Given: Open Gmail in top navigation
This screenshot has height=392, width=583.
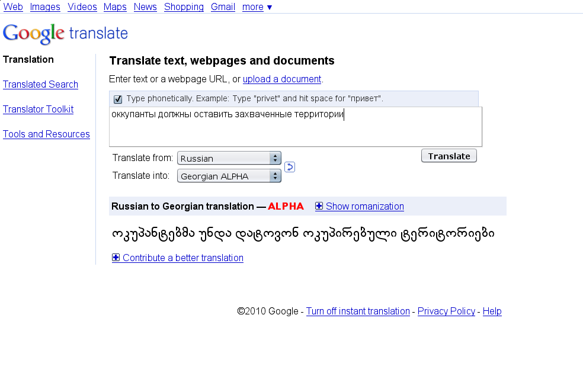Looking at the screenshot, I should (x=223, y=7).
